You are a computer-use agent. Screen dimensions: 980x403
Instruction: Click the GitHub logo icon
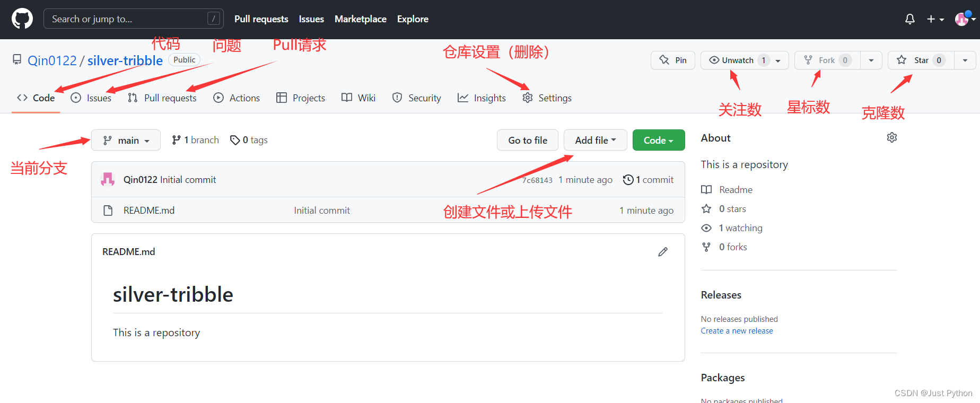pyautogui.click(x=22, y=19)
